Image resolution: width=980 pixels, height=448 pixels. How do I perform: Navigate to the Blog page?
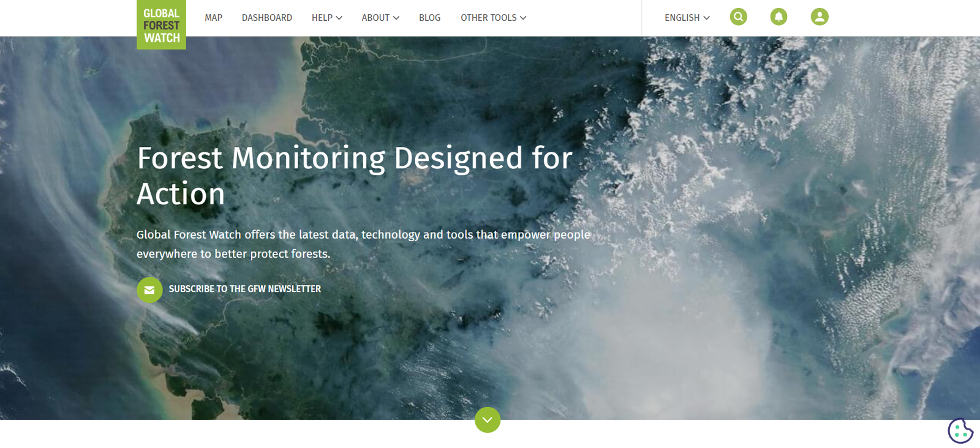(x=429, y=18)
